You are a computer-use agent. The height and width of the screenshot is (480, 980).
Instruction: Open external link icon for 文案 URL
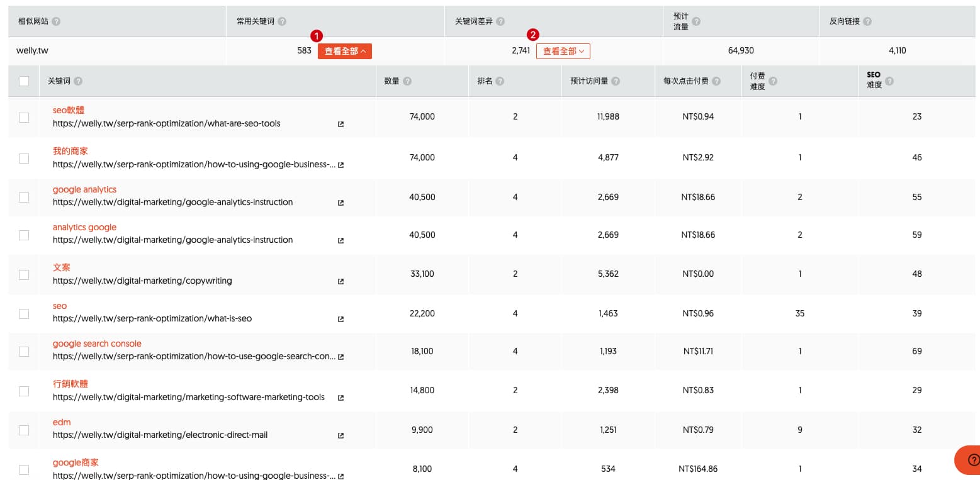pyautogui.click(x=341, y=281)
